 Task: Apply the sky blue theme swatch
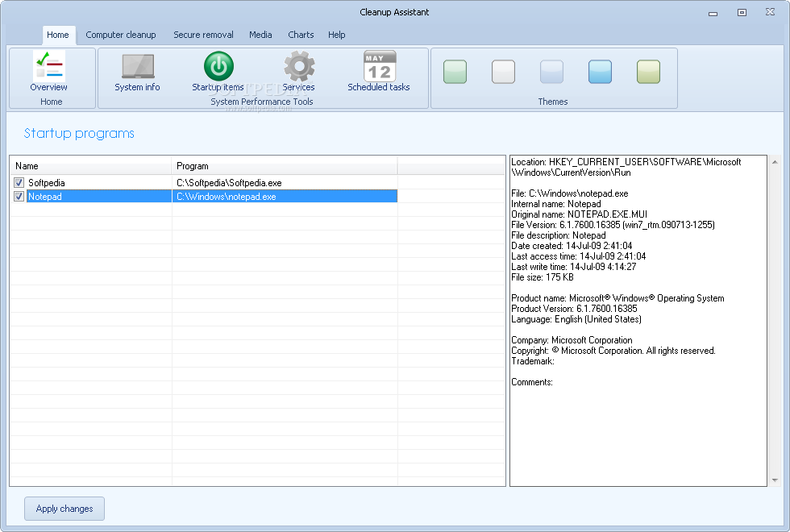pyautogui.click(x=600, y=72)
